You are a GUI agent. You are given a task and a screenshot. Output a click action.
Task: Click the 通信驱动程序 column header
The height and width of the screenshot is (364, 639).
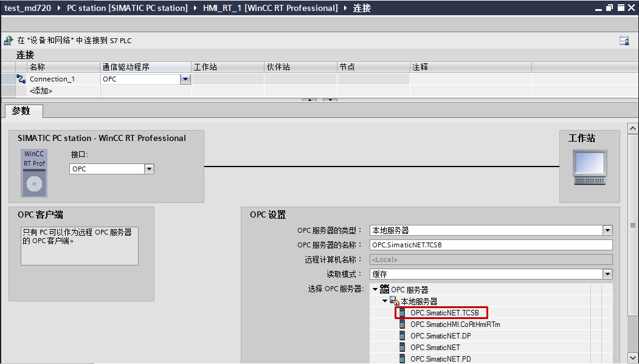pyautogui.click(x=145, y=67)
